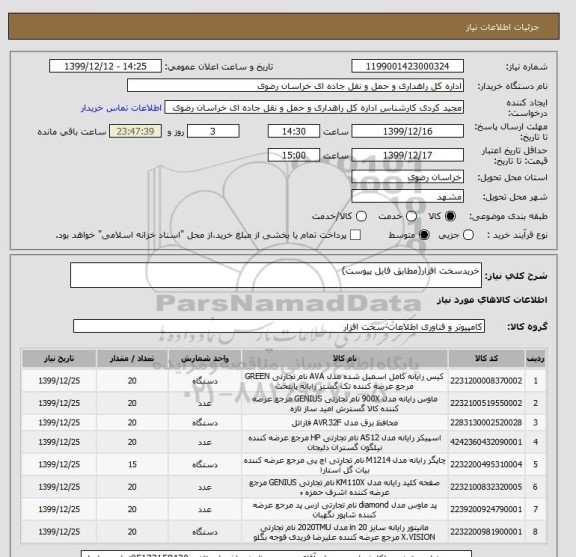Image resolution: width=576 pixels, height=557 pixels.
Task: Click the GENIUS 900X mouse item name
Action: click(345, 403)
